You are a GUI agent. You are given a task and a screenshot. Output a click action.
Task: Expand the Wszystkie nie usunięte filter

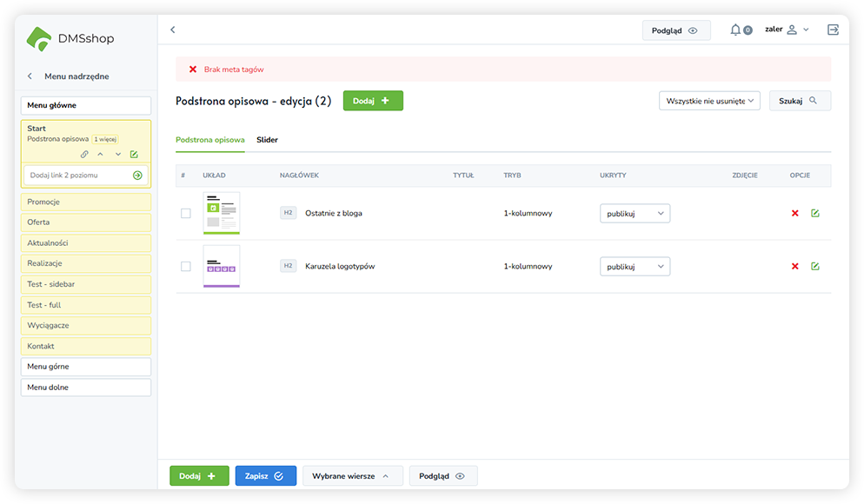click(x=709, y=101)
